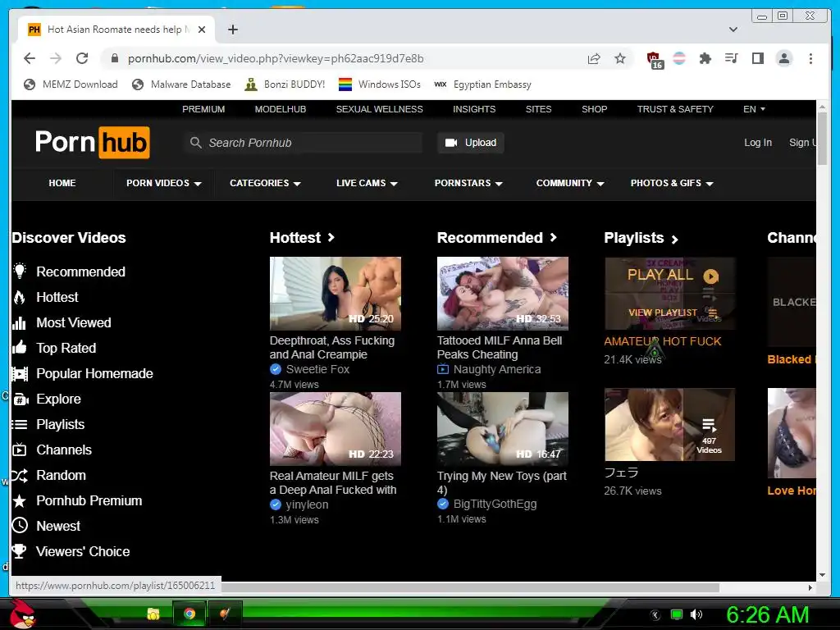
Task: Select the SITES top menu item
Action: coord(538,109)
